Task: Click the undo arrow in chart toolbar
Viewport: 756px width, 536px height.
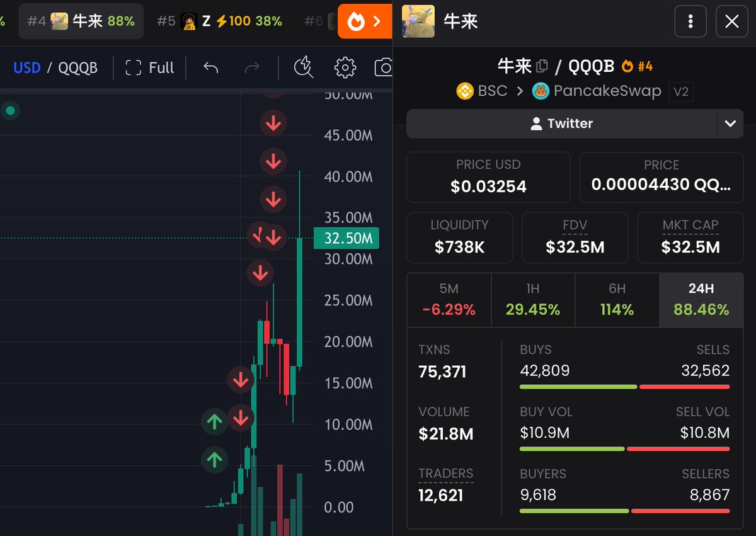Action: pyautogui.click(x=211, y=67)
